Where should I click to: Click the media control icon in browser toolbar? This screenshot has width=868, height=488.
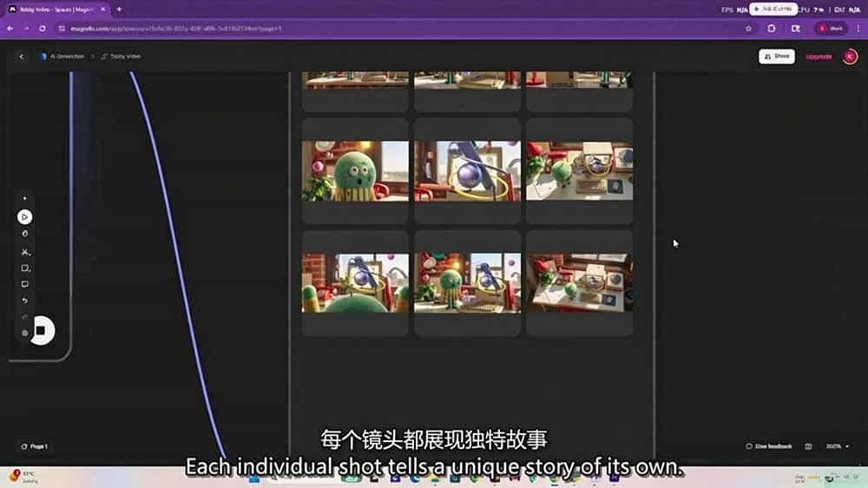[795, 29]
